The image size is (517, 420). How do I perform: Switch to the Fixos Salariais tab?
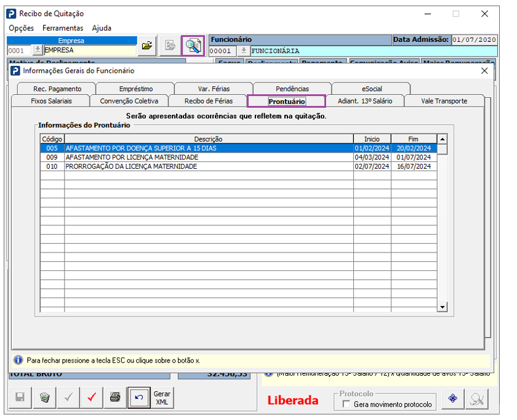click(51, 101)
